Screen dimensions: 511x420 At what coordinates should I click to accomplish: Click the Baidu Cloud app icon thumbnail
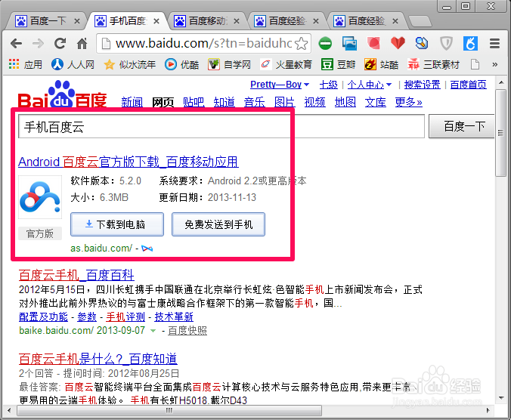pyautogui.click(x=40, y=197)
